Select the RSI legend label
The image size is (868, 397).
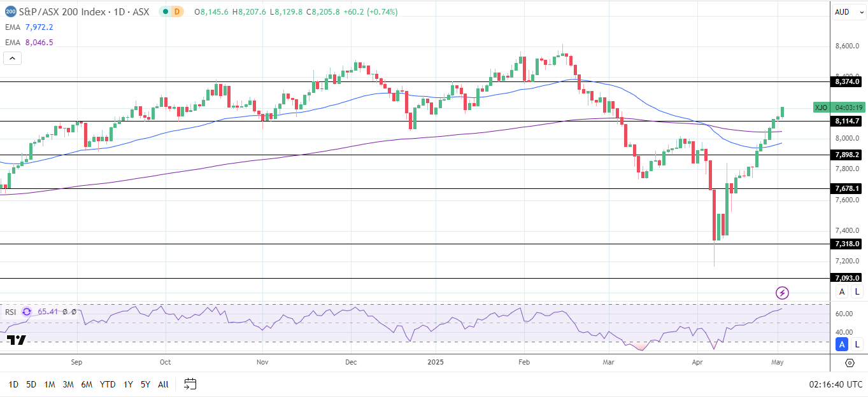tap(11, 312)
